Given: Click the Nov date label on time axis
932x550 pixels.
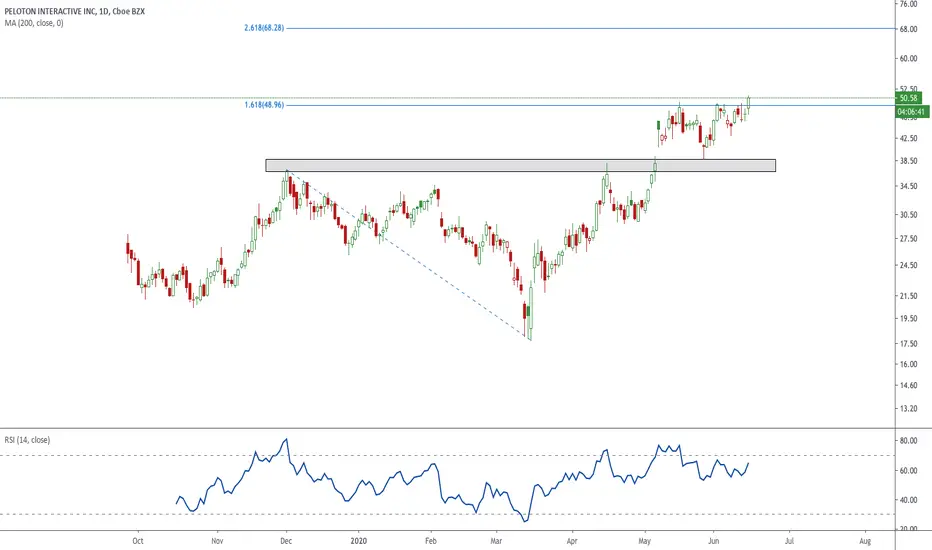Looking at the screenshot, I should [218, 540].
